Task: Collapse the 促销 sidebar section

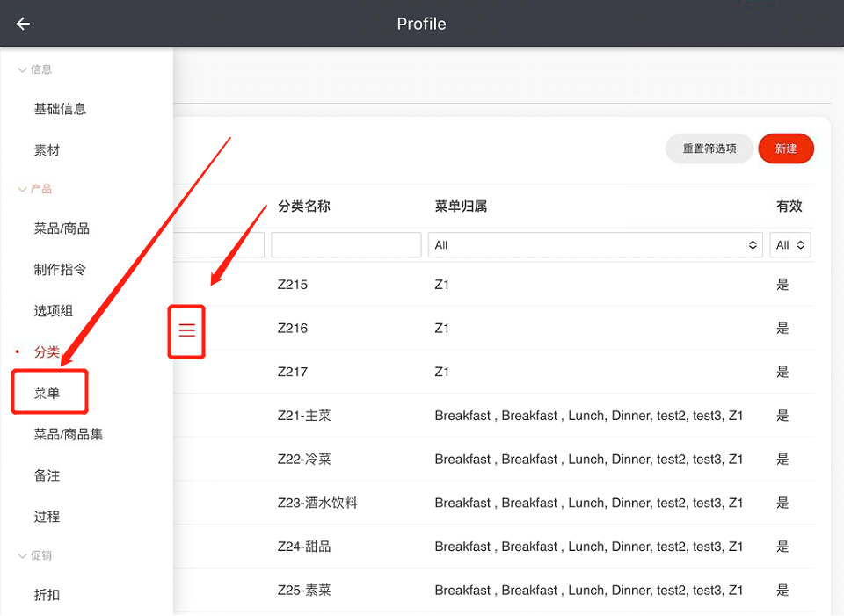Action: coord(35,555)
